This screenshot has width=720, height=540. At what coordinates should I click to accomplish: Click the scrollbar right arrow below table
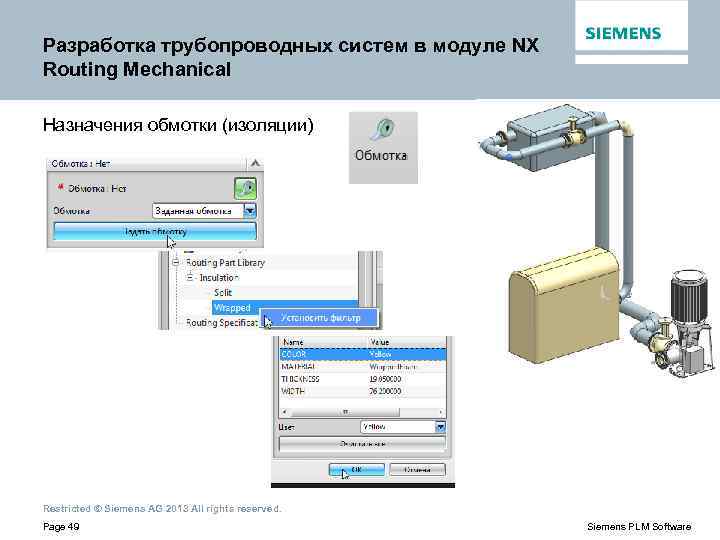point(441,412)
